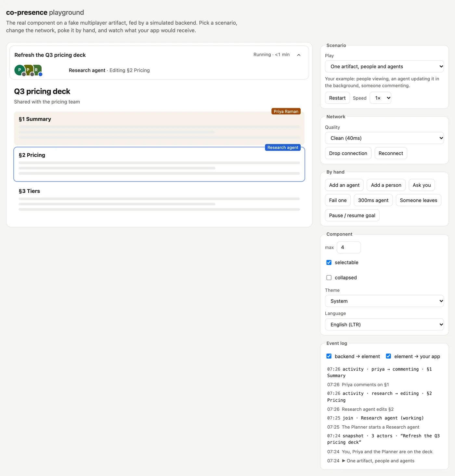Click Add an agent
This screenshot has height=476, width=455.
[344, 185]
